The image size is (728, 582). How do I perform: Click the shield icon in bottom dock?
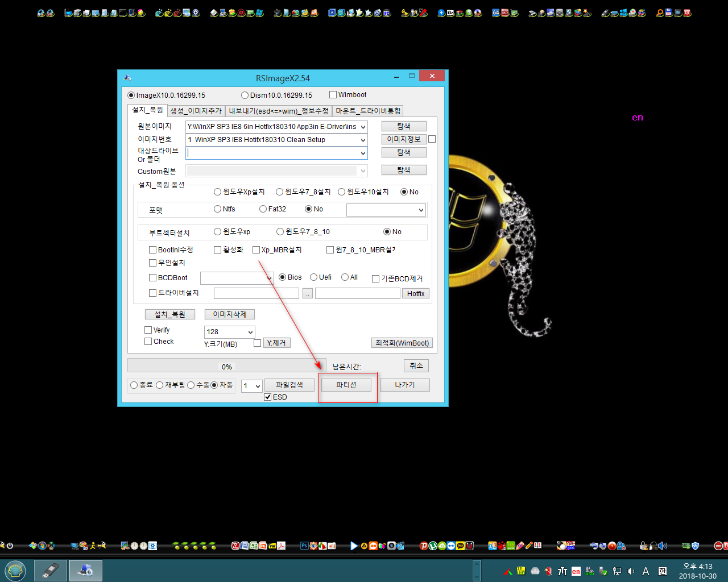[x=695, y=546]
